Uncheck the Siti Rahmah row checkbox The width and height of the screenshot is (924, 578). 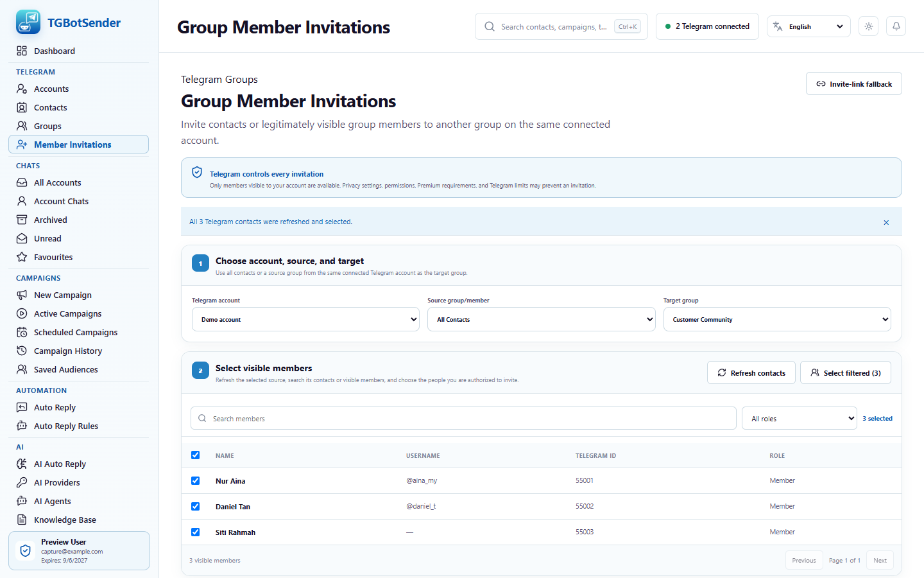coord(196,532)
